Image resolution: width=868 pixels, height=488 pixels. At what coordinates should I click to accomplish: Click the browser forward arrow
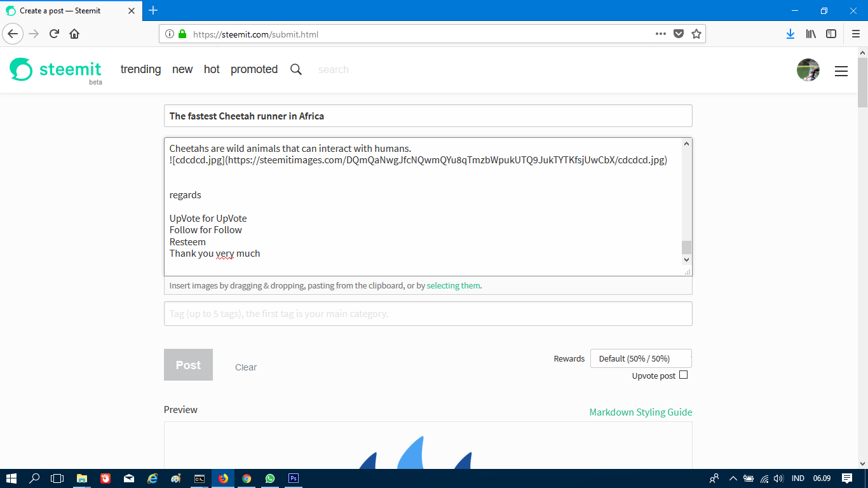click(x=34, y=34)
